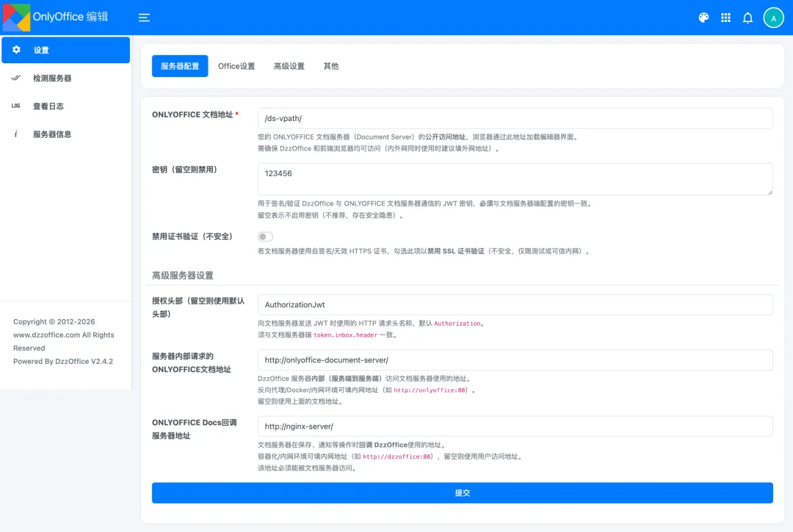The image size is (793, 532).
Task: Click the 授权头部 field label
Action: click(x=198, y=307)
